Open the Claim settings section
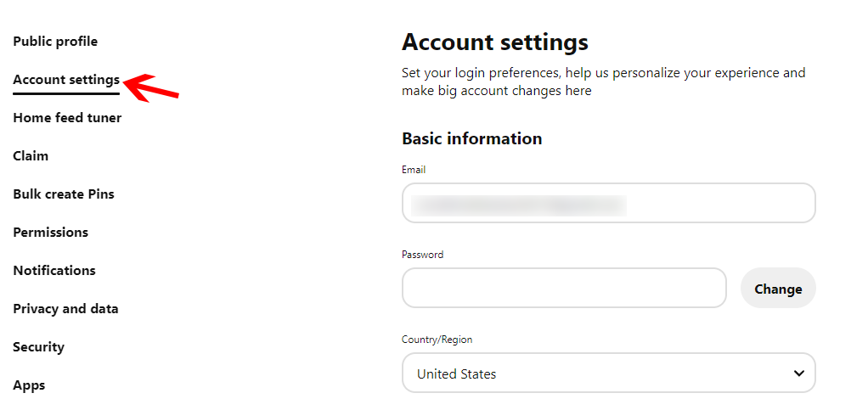 pos(31,156)
